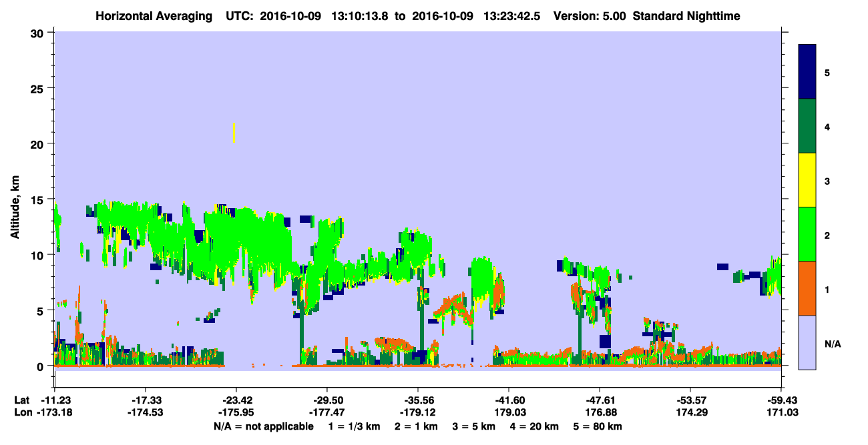Screen dimensions: 868x445
Task: Click the y-axis tick label 10
Action: pyautogui.click(x=38, y=255)
